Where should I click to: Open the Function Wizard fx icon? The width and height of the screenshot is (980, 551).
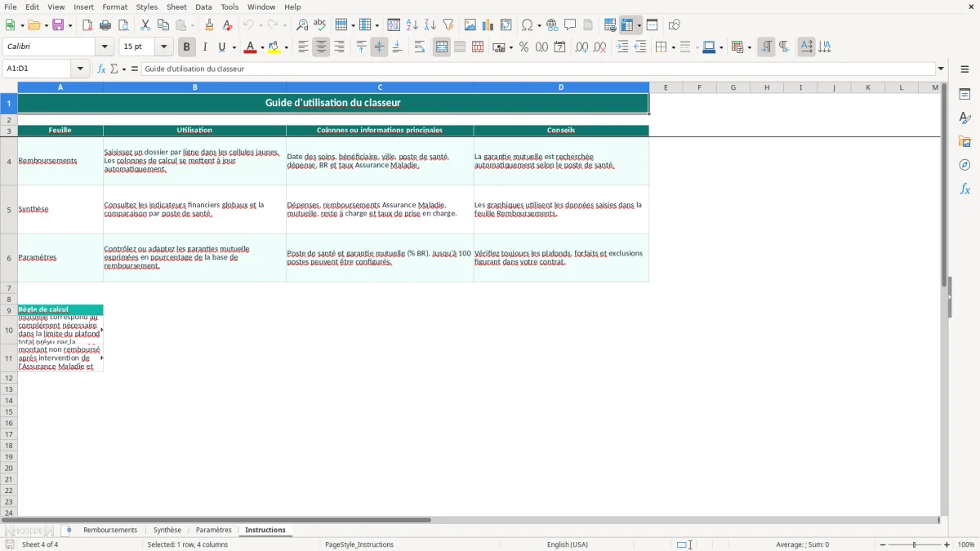click(101, 69)
